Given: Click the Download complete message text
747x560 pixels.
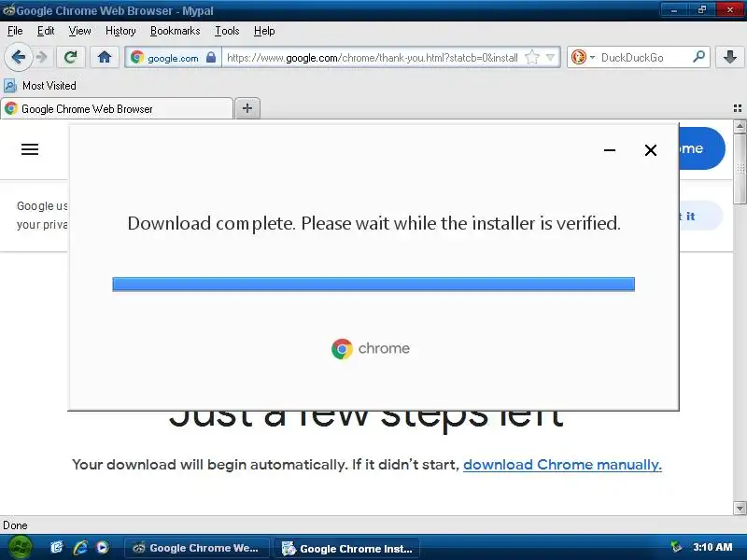Looking at the screenshot, I should click(374, 223).
